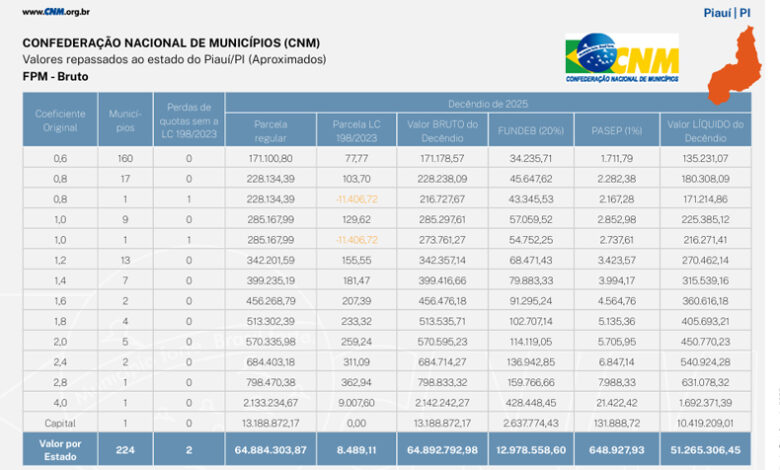The height and width of the screenshot is (470, 780).
Task: Select the "Perdas de quotas" column header
Action: click(189, 120)
